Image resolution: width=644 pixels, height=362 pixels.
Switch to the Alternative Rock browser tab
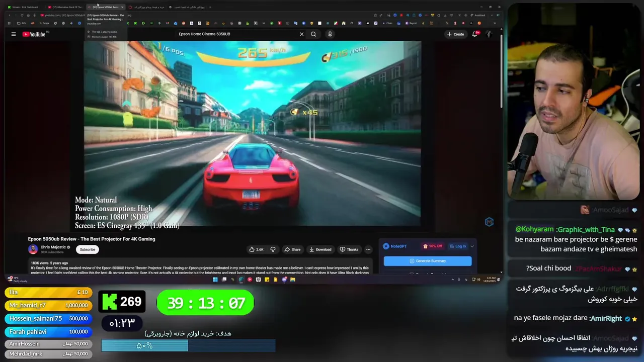click(x=65, y=7)
